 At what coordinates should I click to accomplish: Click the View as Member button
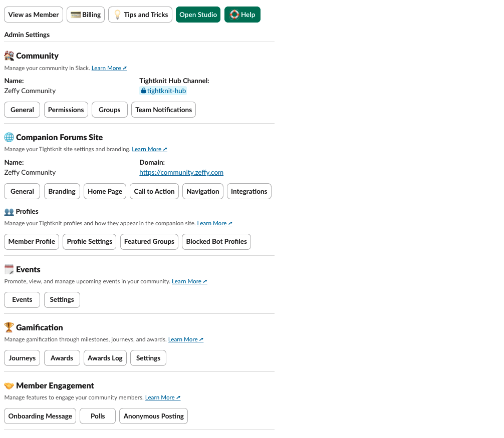click(33, 15)
